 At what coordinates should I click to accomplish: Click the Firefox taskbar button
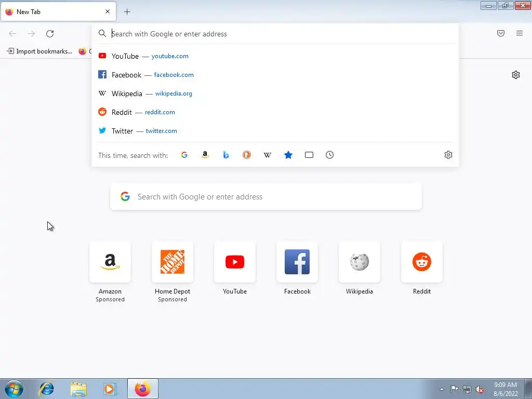pos(142,389)
